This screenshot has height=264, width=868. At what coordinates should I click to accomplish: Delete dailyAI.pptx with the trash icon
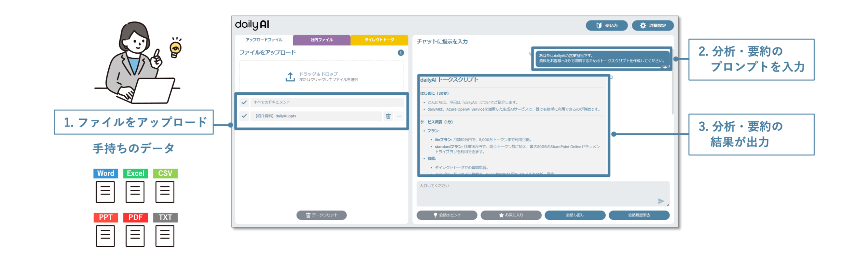click(388, 116)
